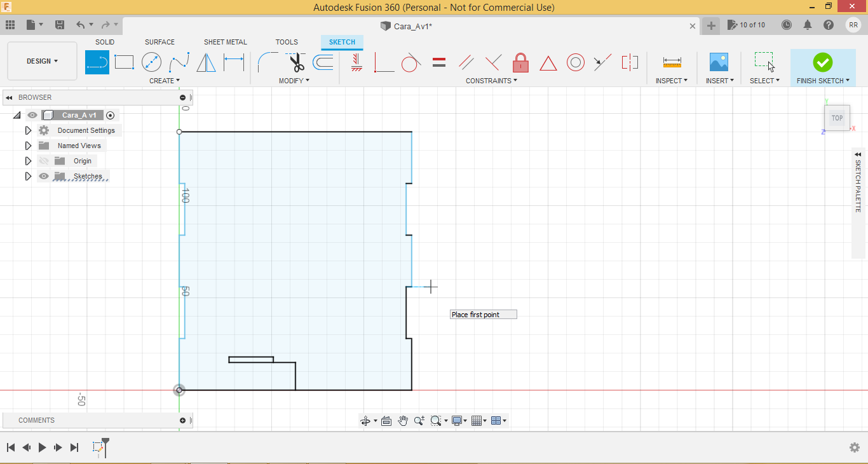Click the Insert image icon
The width and height of the screenshot is (868, 464).
(719, 62)
